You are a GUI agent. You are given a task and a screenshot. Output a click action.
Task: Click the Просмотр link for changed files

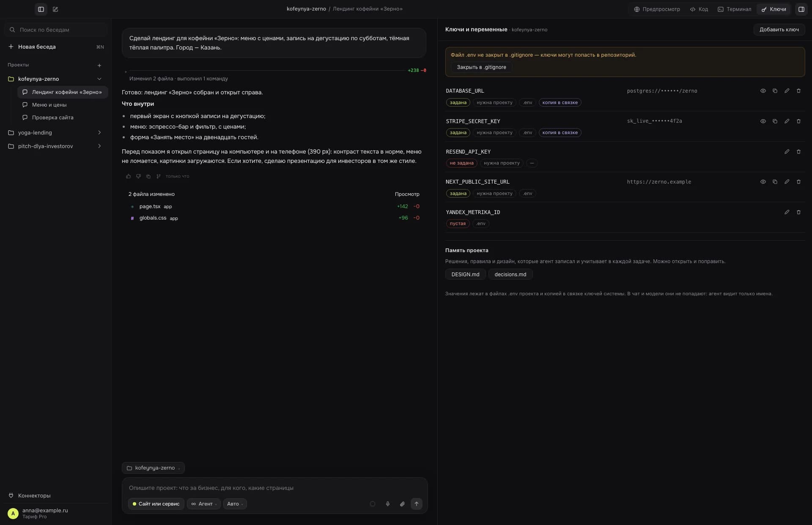tap(407, 194)
